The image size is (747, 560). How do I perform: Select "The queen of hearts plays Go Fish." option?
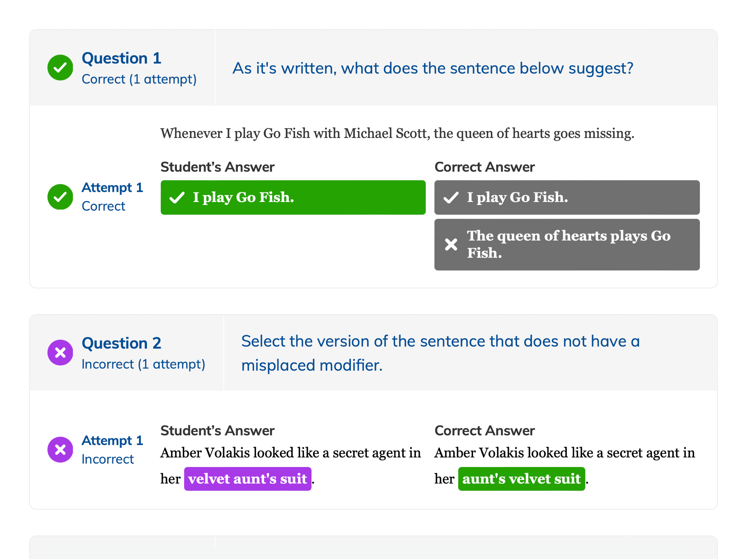click(x=566, y=244)
